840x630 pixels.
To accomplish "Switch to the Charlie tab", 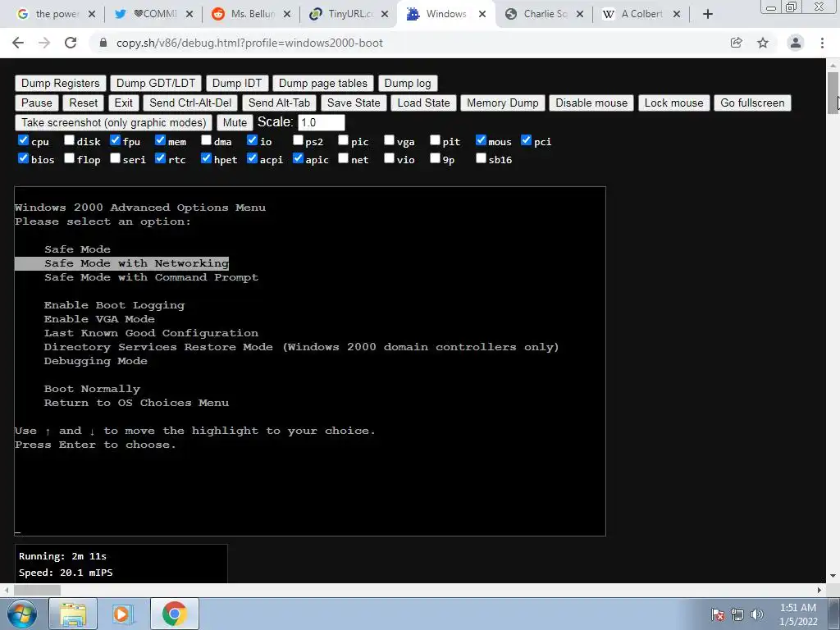I will click(x=545, y=14).
